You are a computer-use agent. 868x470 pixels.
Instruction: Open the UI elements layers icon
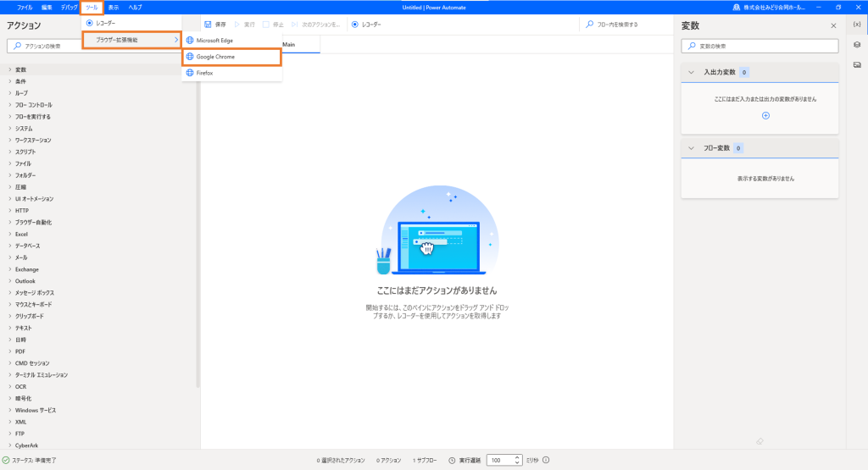[x=857, y=45]
